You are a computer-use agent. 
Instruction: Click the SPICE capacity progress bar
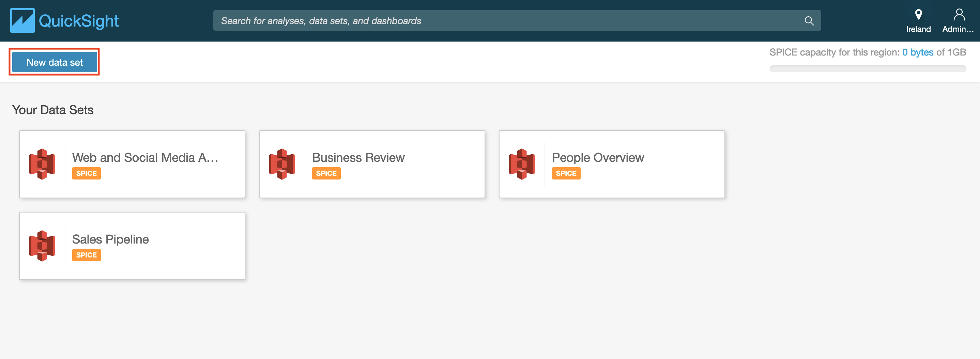pyautogui.click(x=868, y=69)
